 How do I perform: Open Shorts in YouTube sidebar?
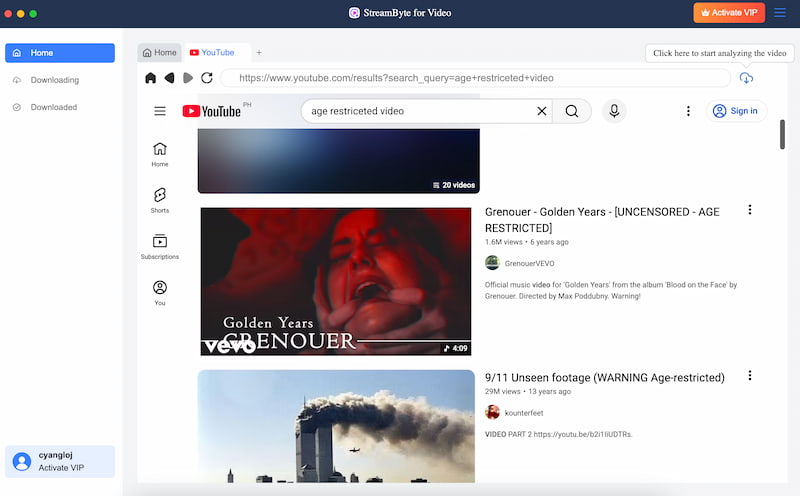(x=160, y=201)
